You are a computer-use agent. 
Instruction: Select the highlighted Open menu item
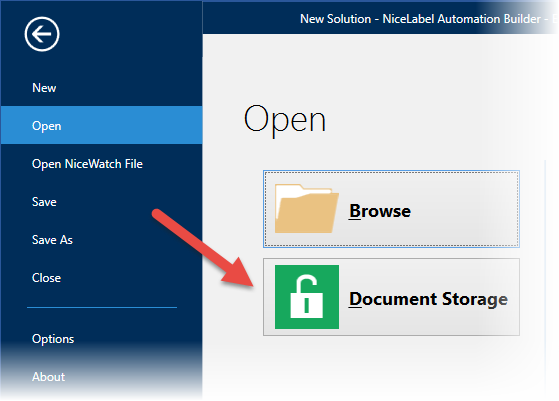click(x=101, y=125)
